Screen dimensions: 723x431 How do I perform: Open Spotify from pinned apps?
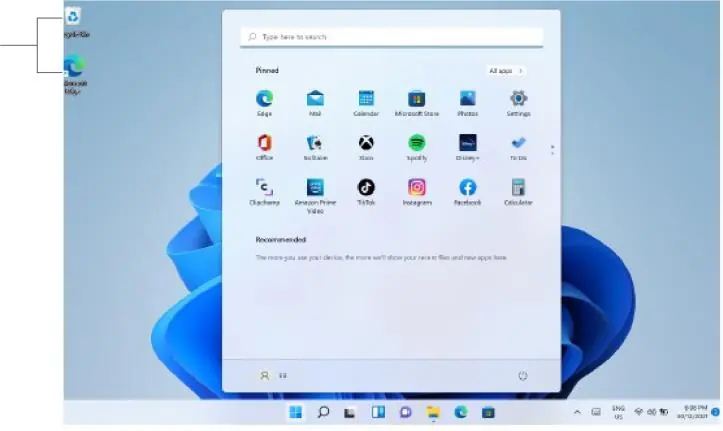417,148
